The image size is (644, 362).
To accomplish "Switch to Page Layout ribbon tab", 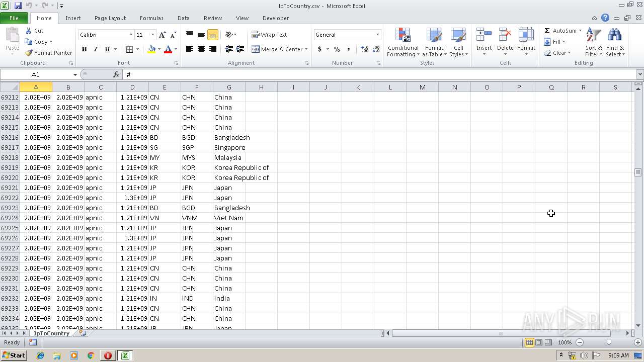I will click(x=110, y=18).
